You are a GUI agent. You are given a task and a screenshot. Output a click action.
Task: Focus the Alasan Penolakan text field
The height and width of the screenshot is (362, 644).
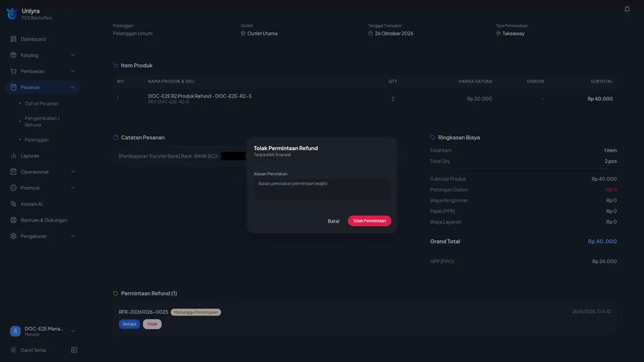(x=321, y=189)
